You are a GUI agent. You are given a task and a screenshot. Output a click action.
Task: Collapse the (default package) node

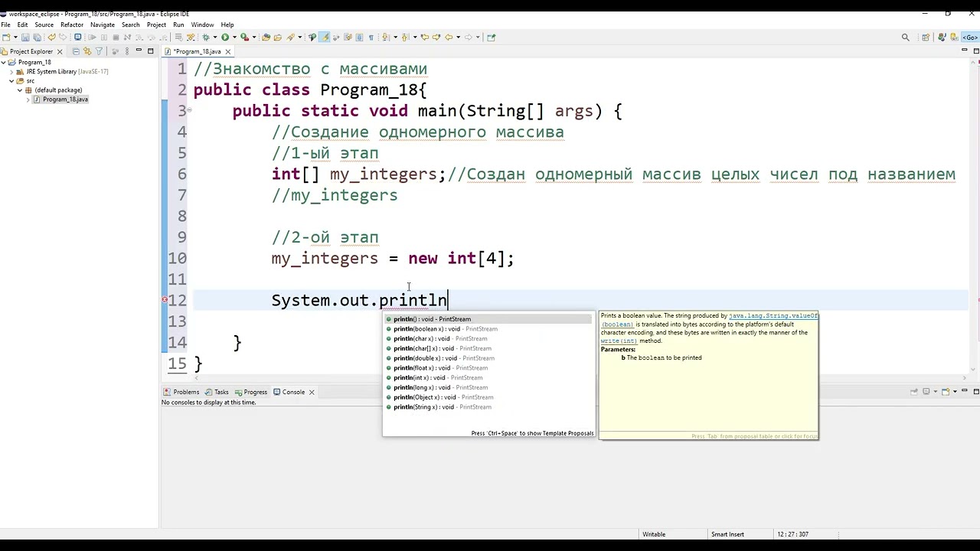pyautogui.click(x=19, y=90)
